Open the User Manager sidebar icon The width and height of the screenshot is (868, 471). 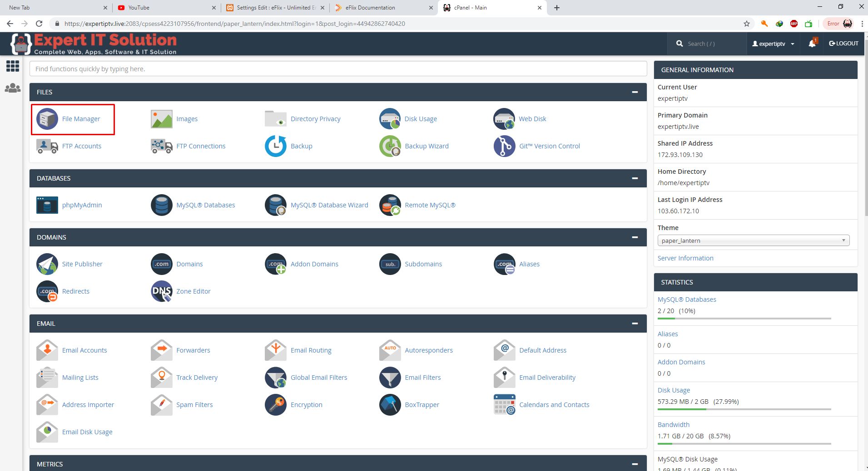point(13,88)
